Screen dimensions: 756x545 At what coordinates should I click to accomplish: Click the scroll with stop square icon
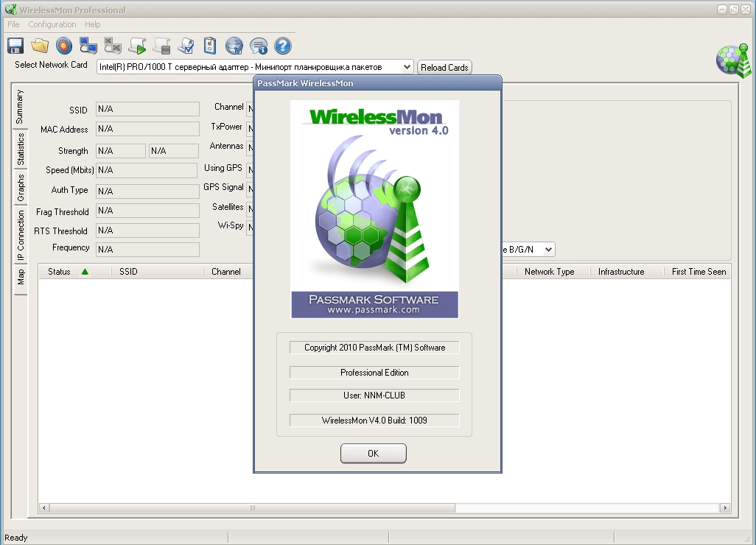[x=161, y=46]
